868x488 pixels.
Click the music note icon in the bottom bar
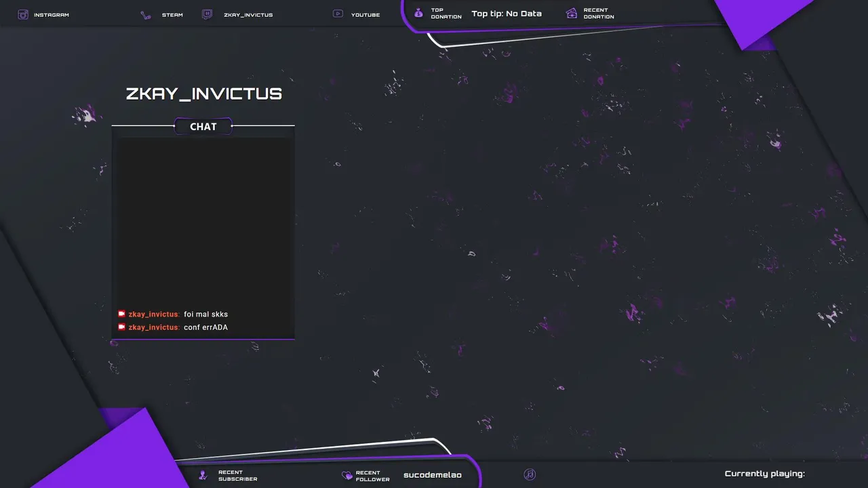point(530,474)
